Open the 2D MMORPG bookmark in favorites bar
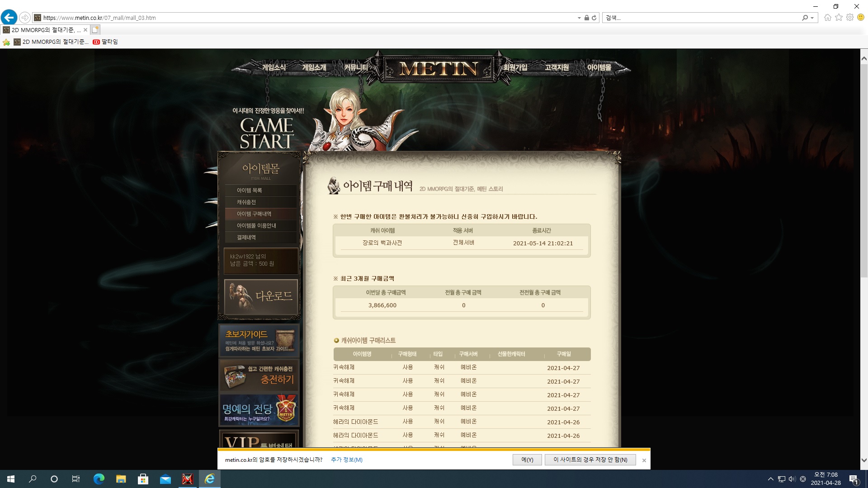This screenshot has height=488, width=868. [51, 42]
